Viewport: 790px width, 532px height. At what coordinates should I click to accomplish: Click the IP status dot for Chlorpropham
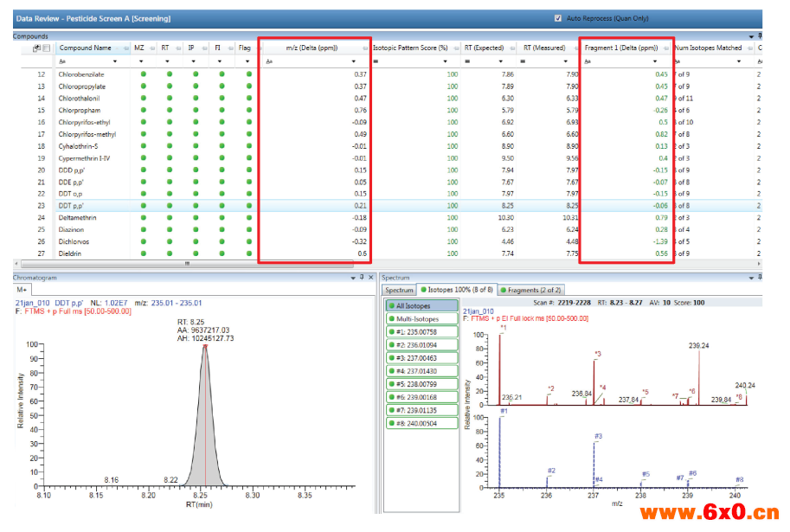coord(196,110)
